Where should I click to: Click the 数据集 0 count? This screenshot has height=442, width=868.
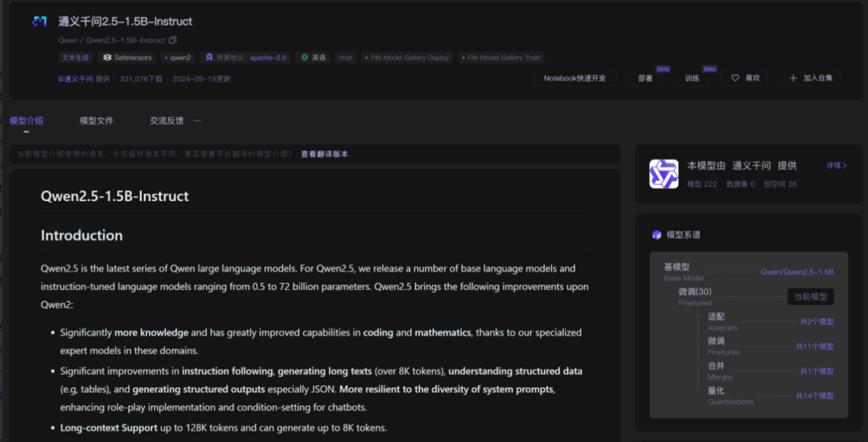[740, 184]
